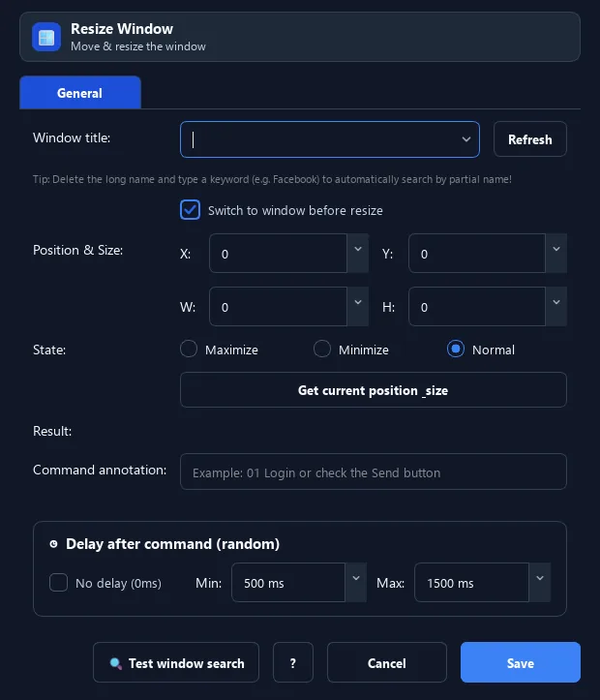This screenshot has height=700, width=600.
Task: Select the Minimize state radio button
Action: [x=322, y=350]
